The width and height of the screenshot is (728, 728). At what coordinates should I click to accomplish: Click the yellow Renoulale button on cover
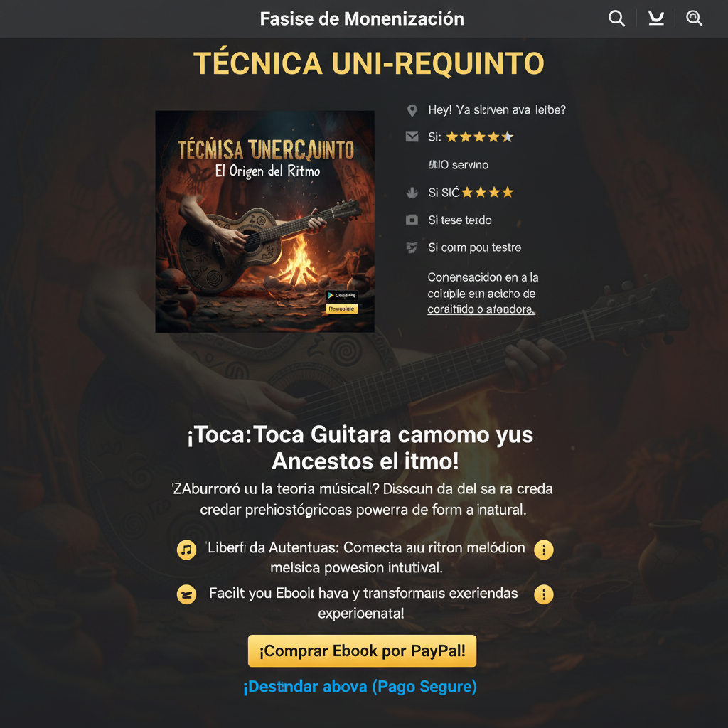(342, 309)
